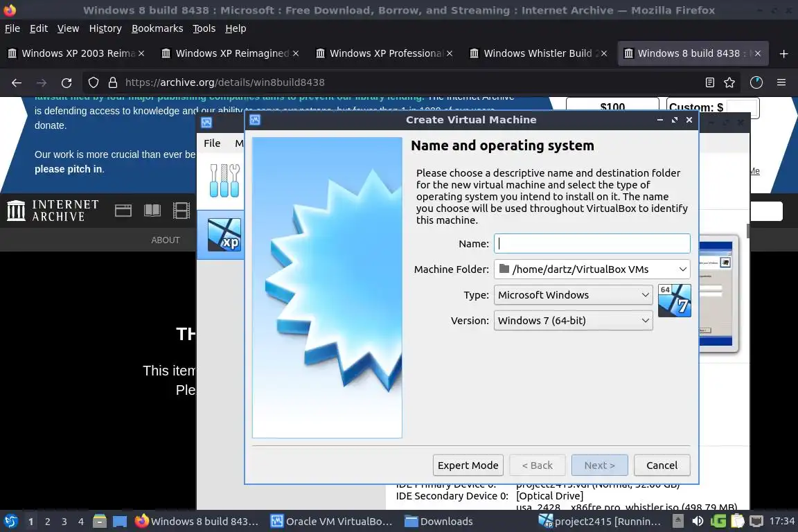798x532 pixels.
Task: Open Firefox tracking protection shield icon
Action: click(x=94, y=82)
